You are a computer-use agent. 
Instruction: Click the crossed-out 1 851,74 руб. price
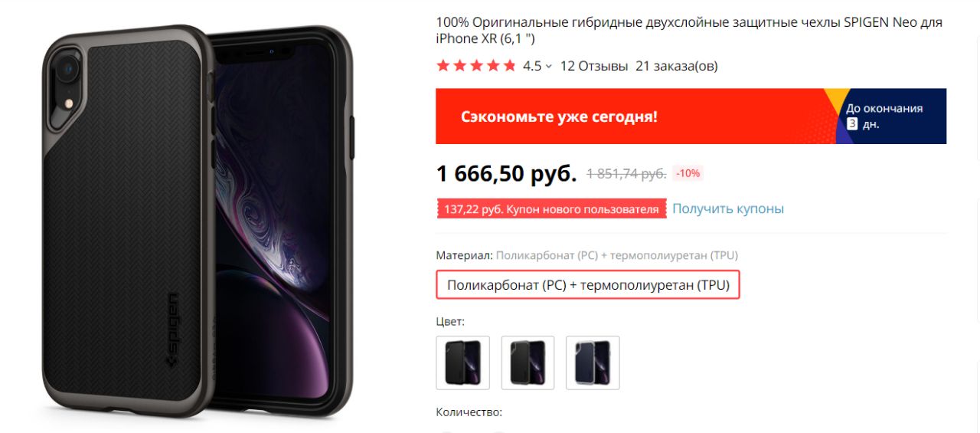tap(626, 174)
